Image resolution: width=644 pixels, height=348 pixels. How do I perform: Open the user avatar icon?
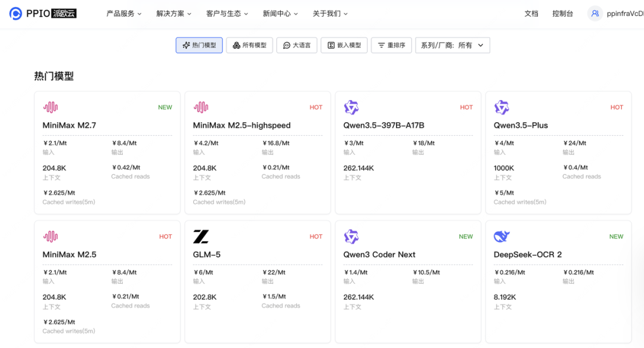(595, 14)
